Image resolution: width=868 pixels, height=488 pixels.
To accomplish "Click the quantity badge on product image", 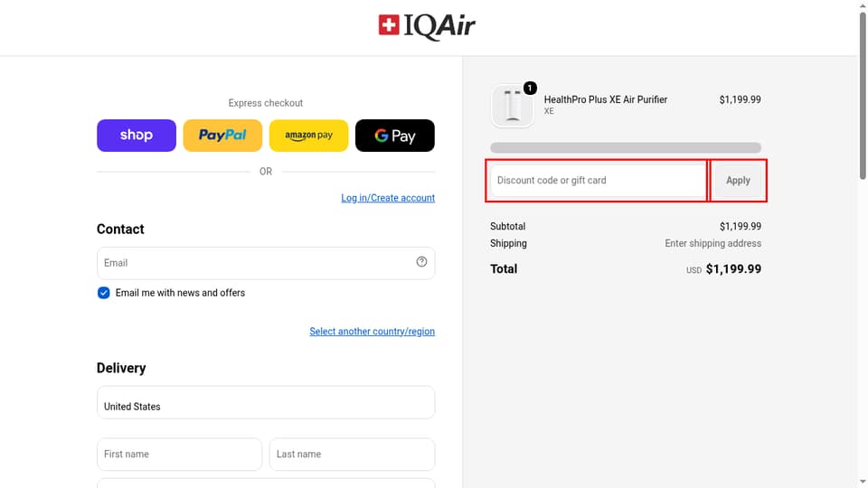I will [530, 88].
